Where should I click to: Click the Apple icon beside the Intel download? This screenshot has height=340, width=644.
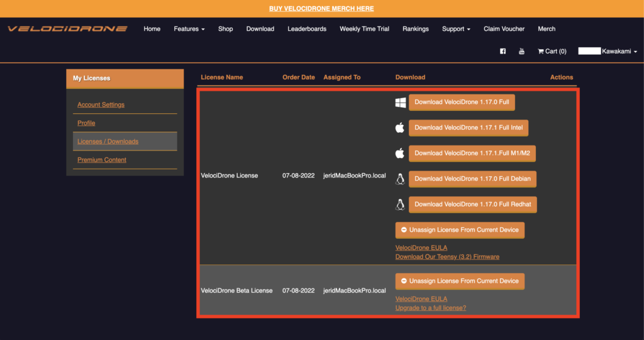tap(399, 128)
